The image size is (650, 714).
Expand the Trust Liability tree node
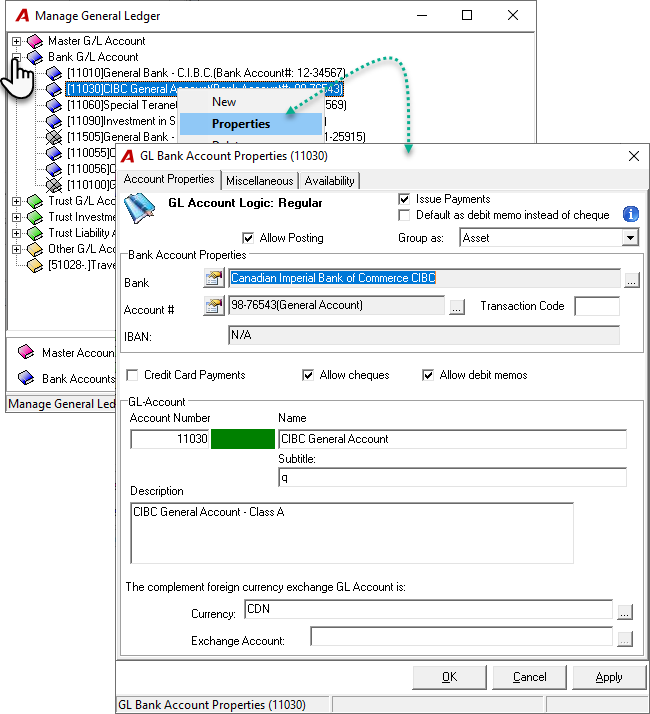point(16,233)
